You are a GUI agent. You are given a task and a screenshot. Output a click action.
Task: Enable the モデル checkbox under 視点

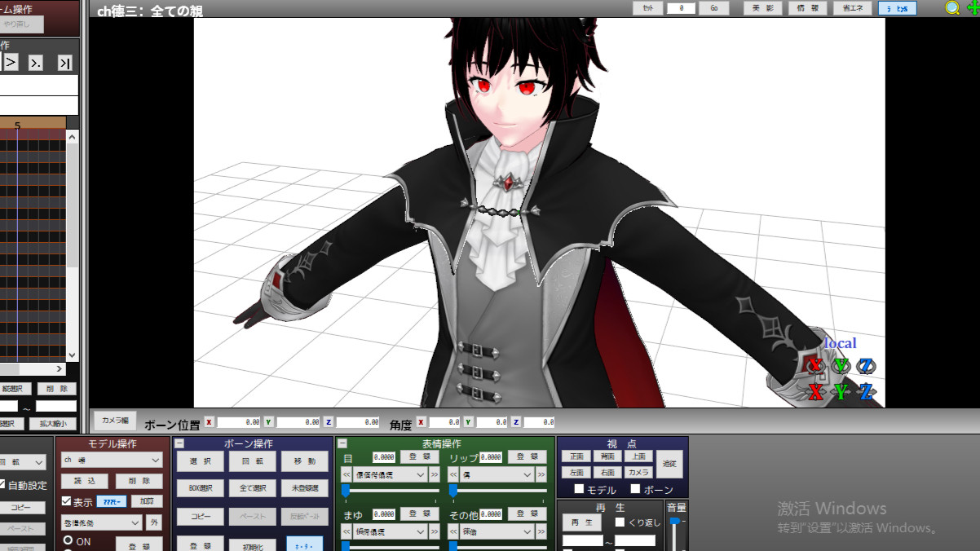tap(579, 489)
